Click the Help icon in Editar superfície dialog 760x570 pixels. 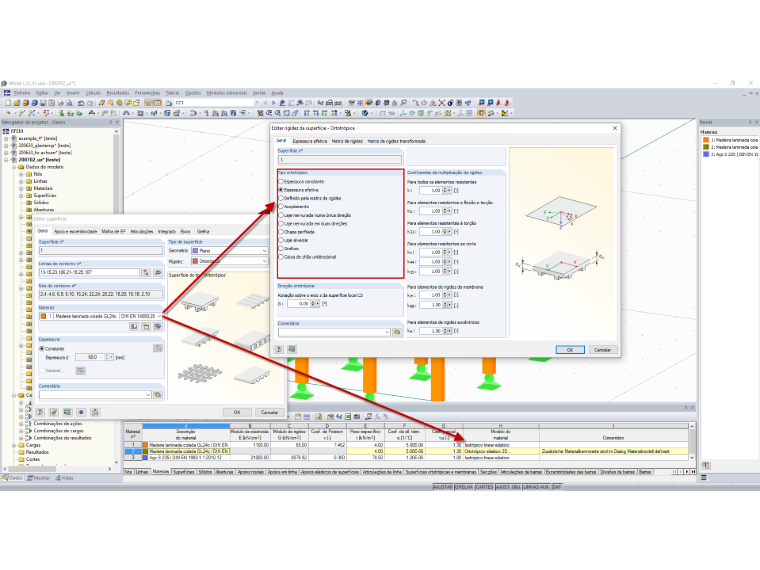coord(40,412)
